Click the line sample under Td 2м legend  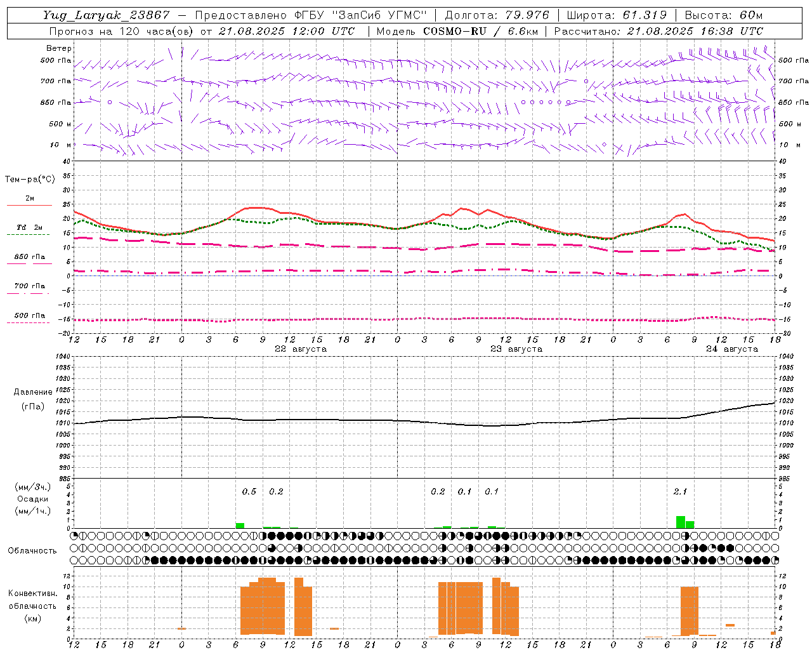click(29, 234)
